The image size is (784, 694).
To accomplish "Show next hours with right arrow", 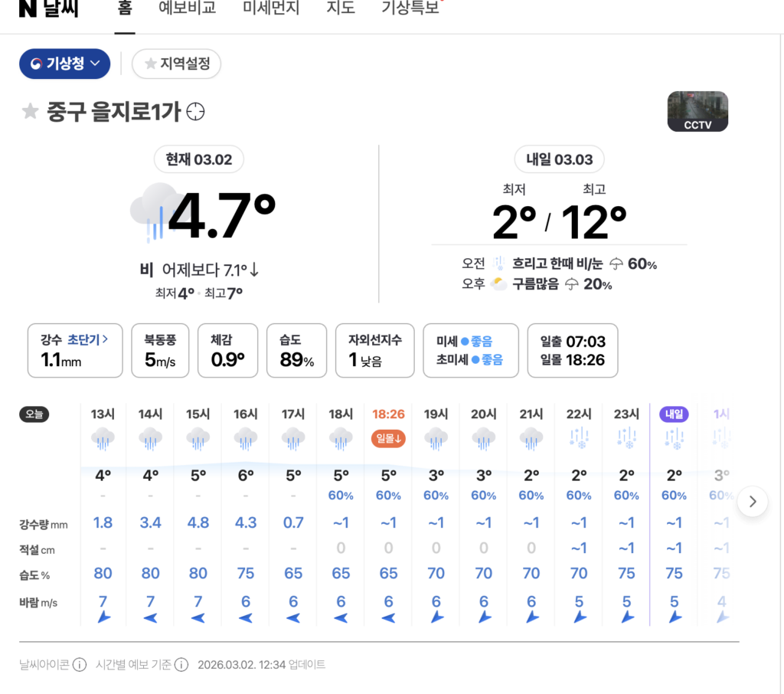I will coord(753,502).
